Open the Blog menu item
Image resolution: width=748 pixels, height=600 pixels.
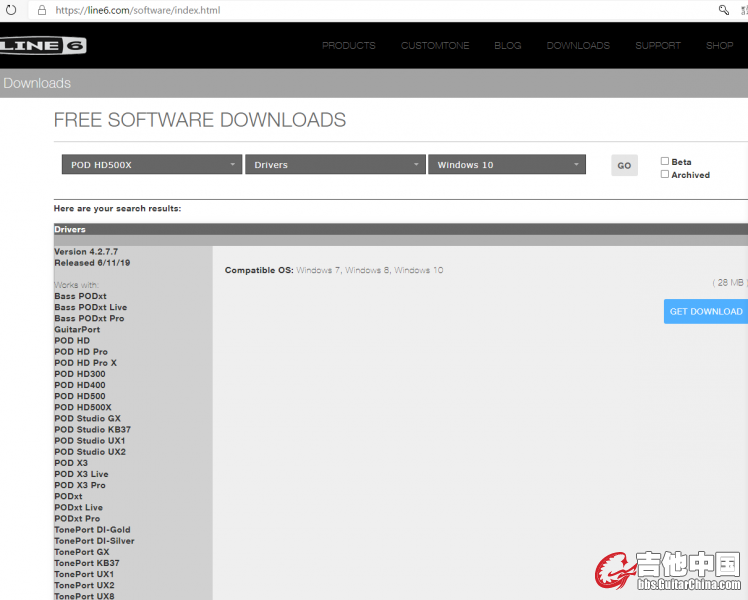[x=508, y=46]
